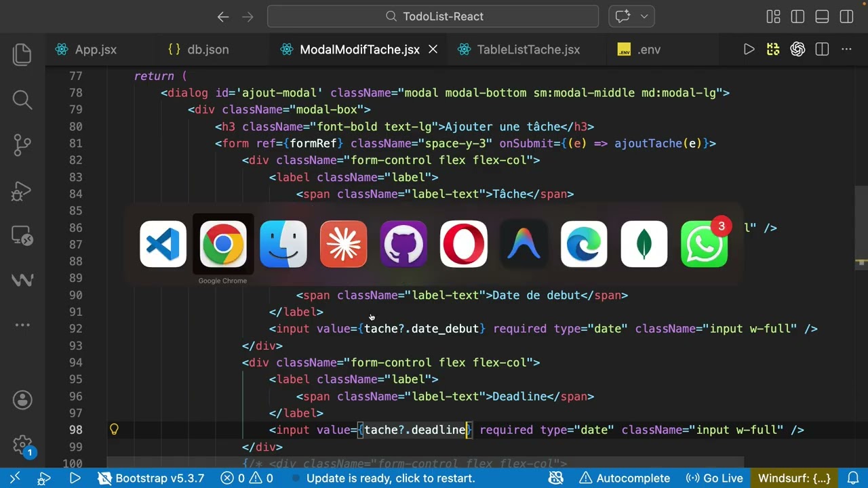
Task: Open the remote window indicator in the status bar
Action: [15, 479]
